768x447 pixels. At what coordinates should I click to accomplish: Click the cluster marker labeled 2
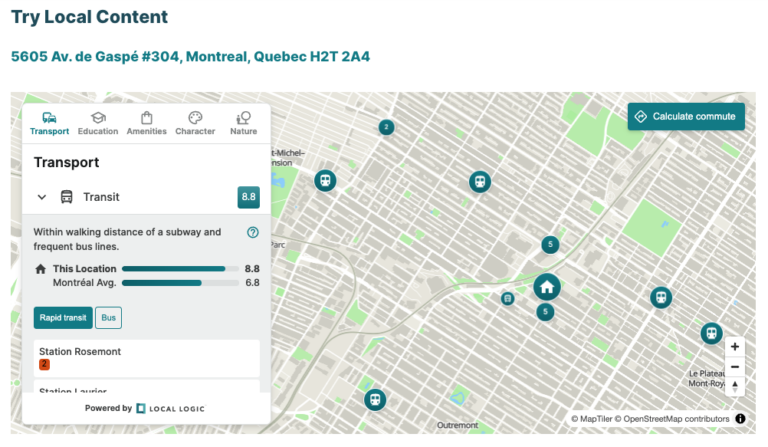(x=386, y=127)
